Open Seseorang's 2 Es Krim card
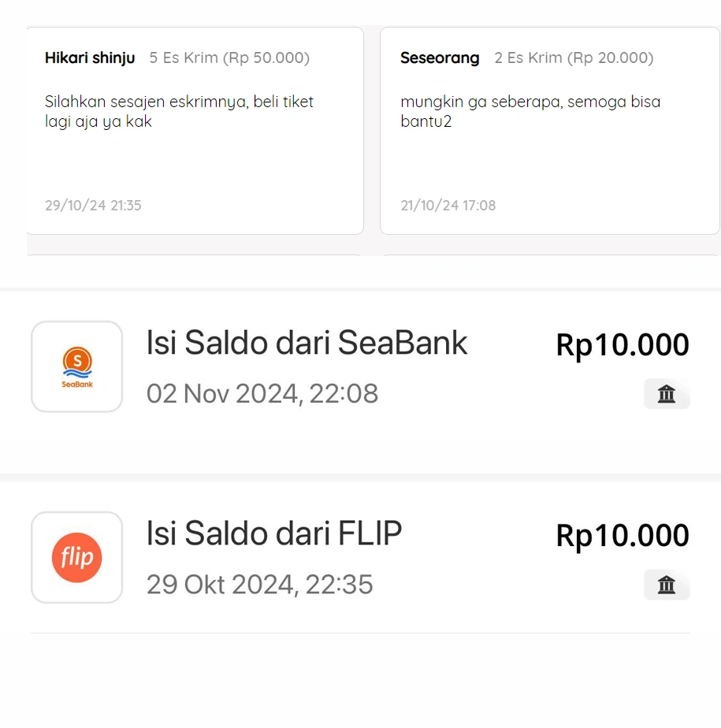 tap(550, 131)
